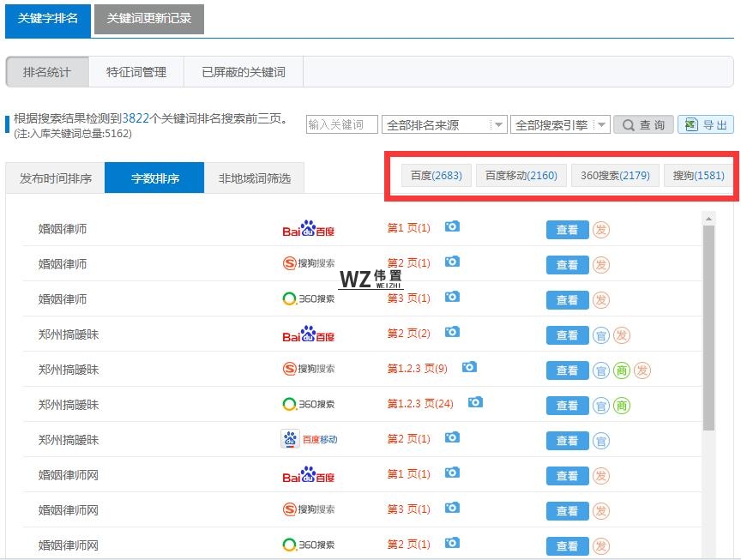Open the 特征词管理 tab
The width and height of the screenshot is (741, 560).
(136, 72)
